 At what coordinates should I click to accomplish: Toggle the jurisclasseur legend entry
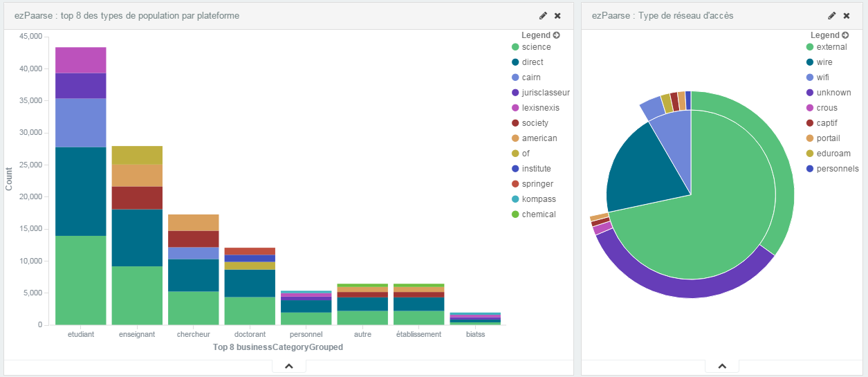pos(546,93)
